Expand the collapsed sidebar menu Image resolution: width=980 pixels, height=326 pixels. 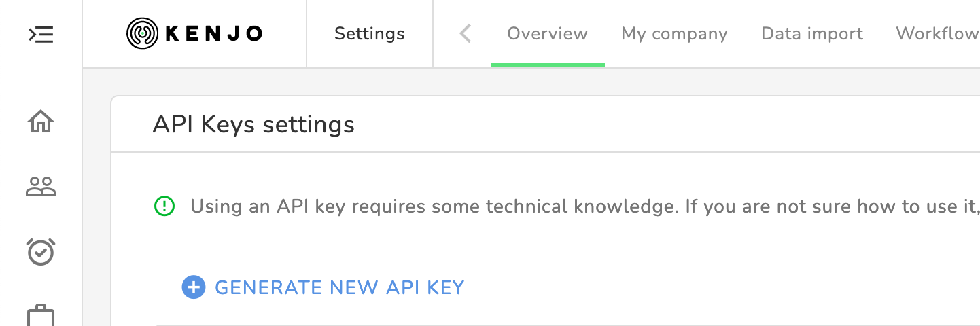pos(41,34)
